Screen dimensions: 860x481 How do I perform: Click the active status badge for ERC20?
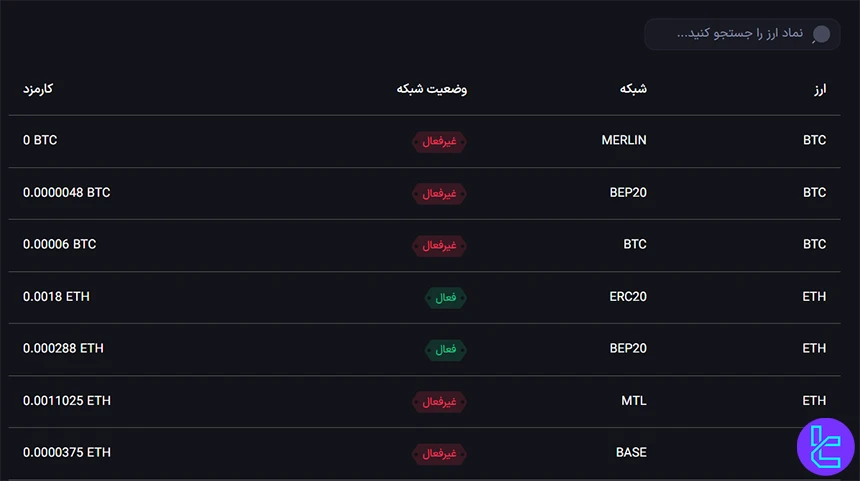[x=446, y=297]
